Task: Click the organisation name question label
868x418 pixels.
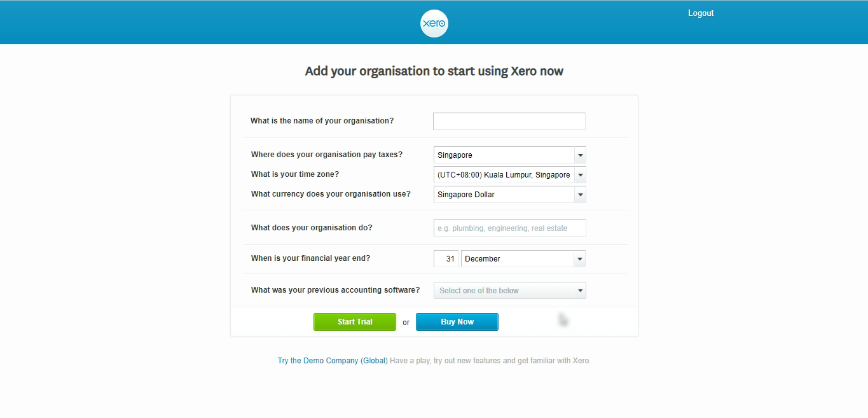Action: (x=322, y=121)
